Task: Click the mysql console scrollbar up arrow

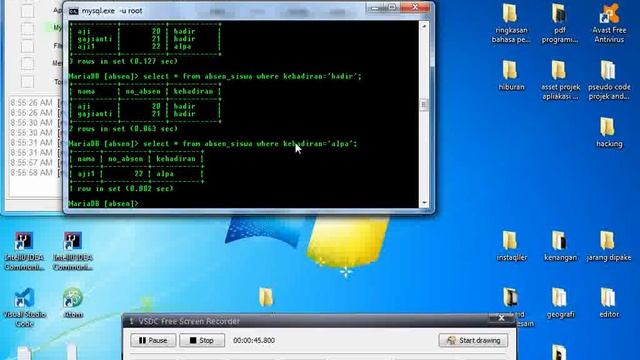Action: tap(424, 26)
